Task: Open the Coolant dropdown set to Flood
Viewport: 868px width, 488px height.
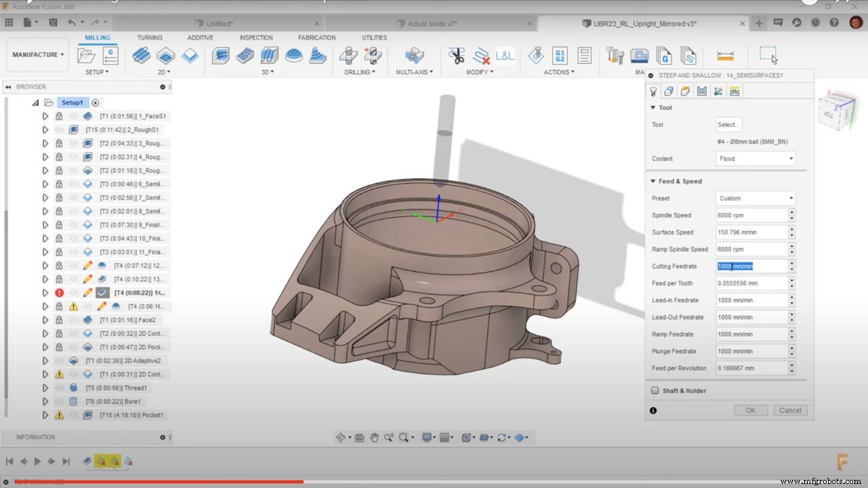Action: coord(754,158)
